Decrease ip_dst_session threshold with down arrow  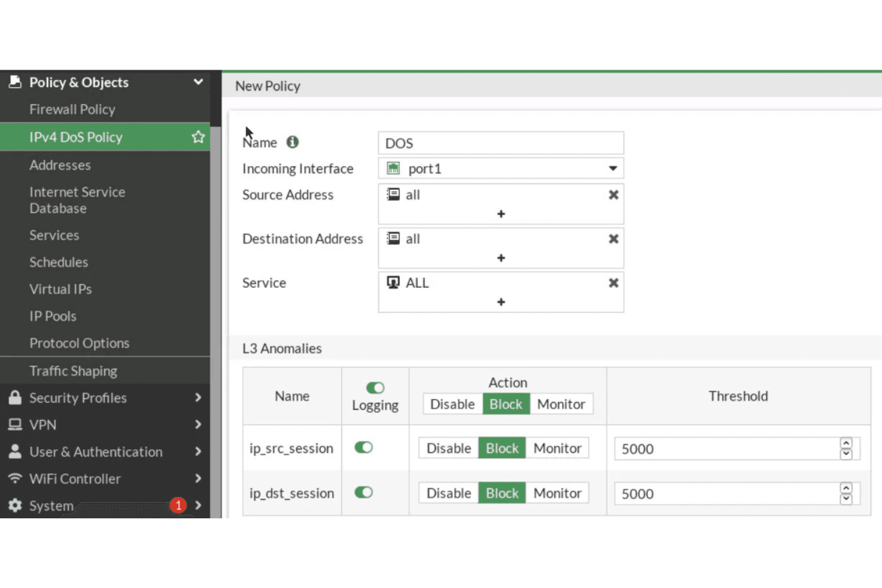click(846, 499)
